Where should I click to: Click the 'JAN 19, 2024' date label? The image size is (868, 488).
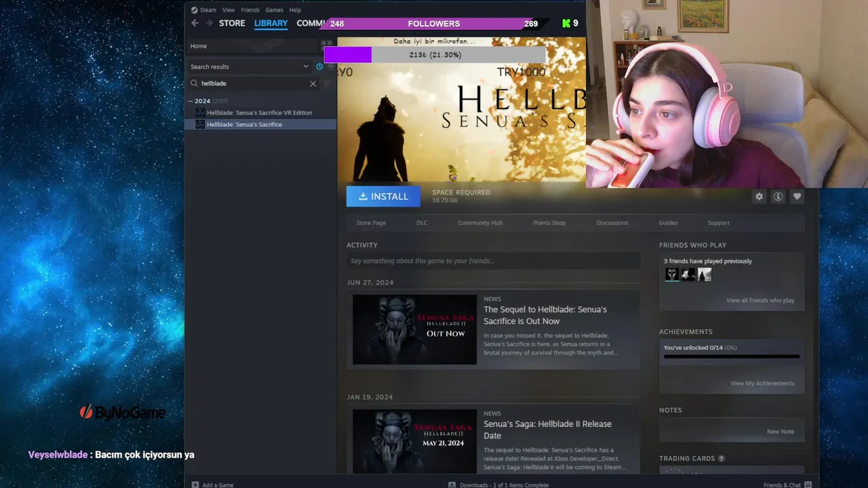click(x=370, y=397)
